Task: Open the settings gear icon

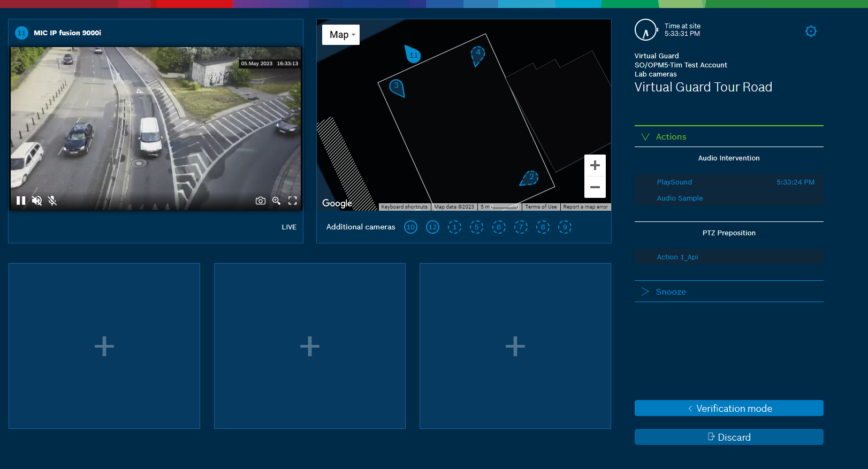Action: point(811,32)
